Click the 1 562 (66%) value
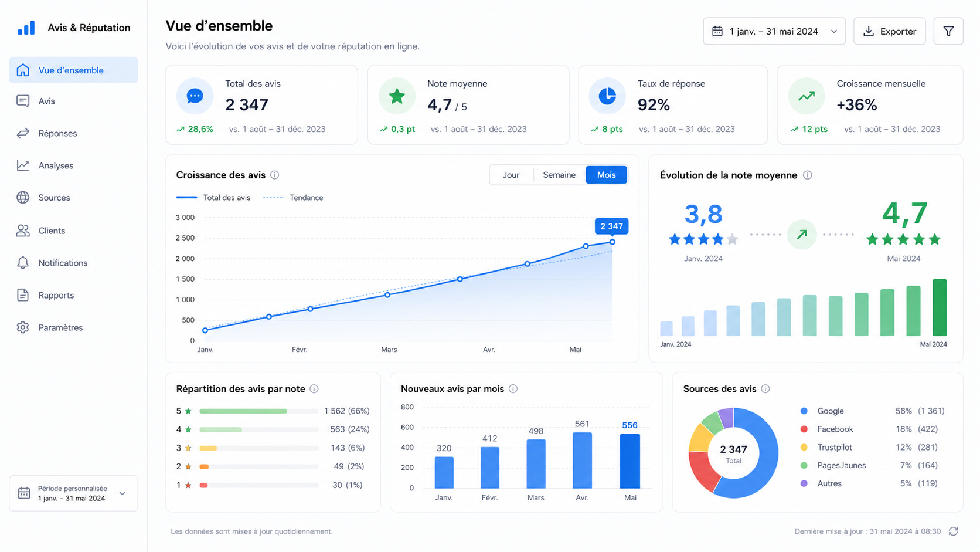 tap(347, 411)
